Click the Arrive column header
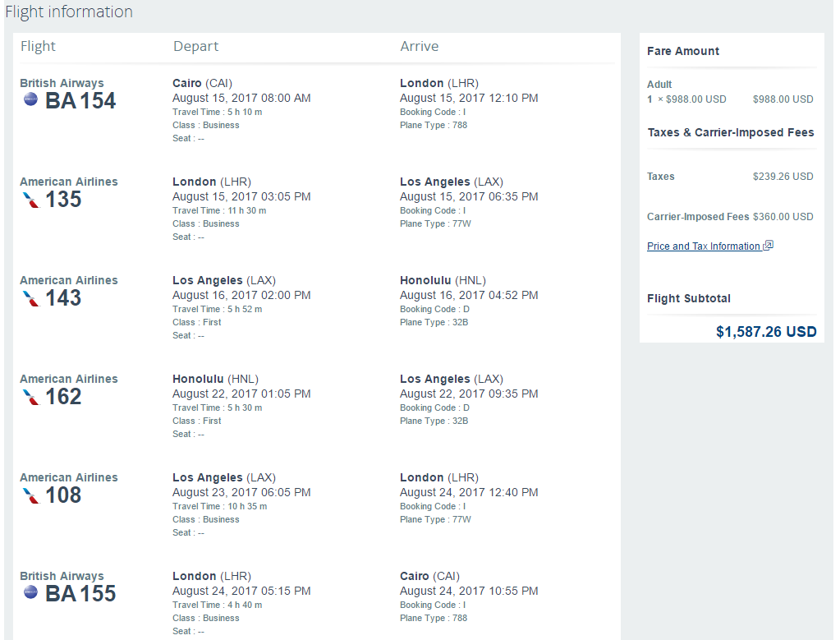The height and width of the screenshot is (640, 840). (420, 46)
